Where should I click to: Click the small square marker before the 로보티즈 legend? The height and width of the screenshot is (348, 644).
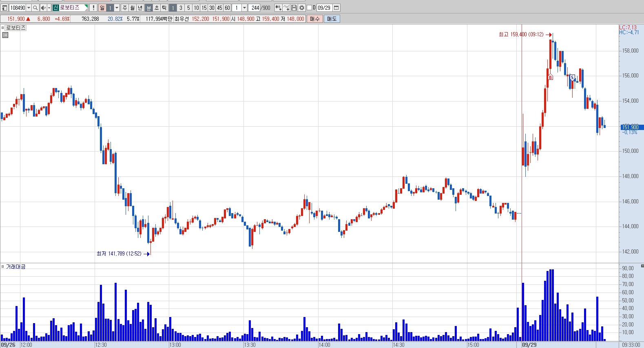[x=2, y=28]
